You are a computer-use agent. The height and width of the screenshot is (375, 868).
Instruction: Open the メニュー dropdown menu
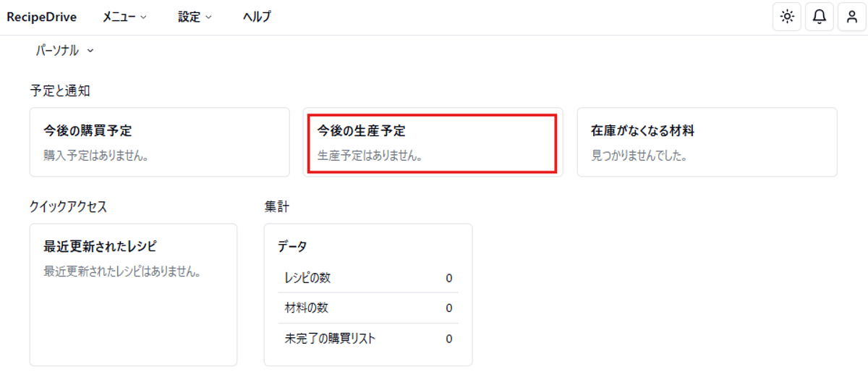click(124, 17)
